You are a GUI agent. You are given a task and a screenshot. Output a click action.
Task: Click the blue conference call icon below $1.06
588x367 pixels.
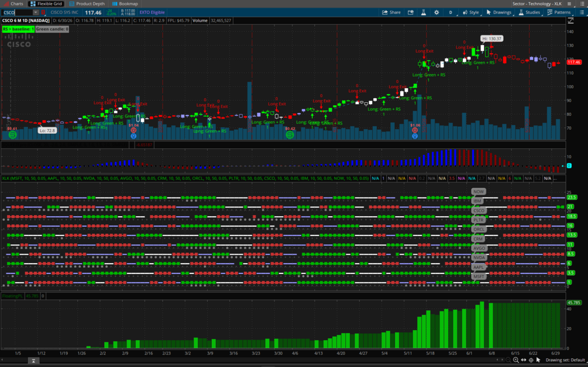pos(415,136)
